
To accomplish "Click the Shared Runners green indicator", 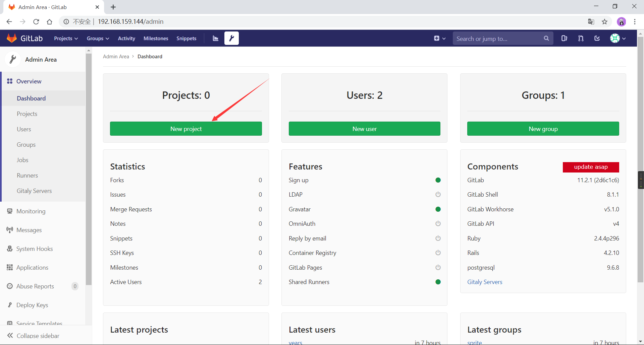I will [x=438, y=282].
